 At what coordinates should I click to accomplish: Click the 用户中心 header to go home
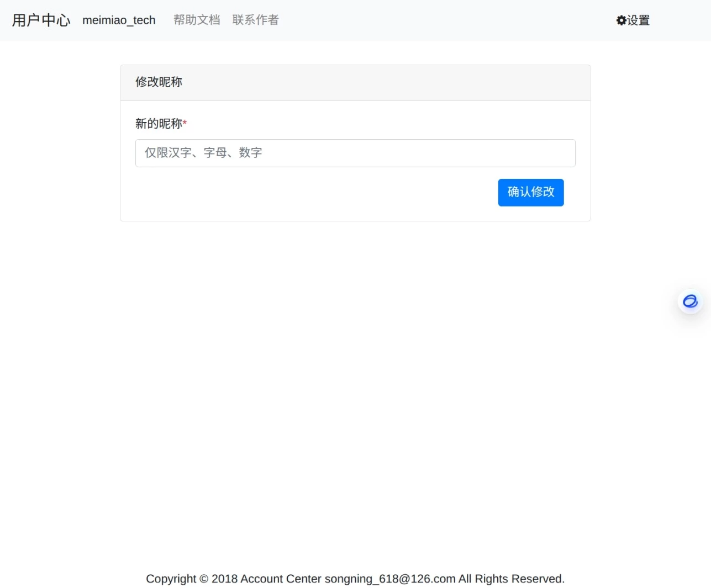[40, 20]
